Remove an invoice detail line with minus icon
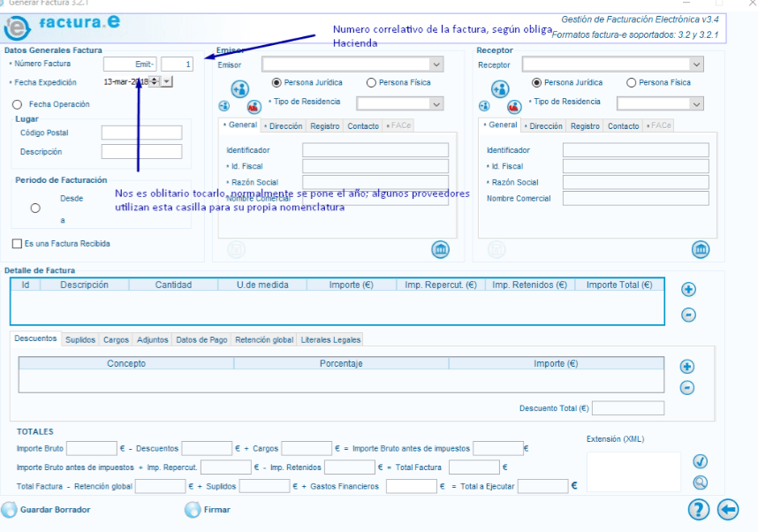This screenshot has width=758, height=532. [x=688, y=315]
